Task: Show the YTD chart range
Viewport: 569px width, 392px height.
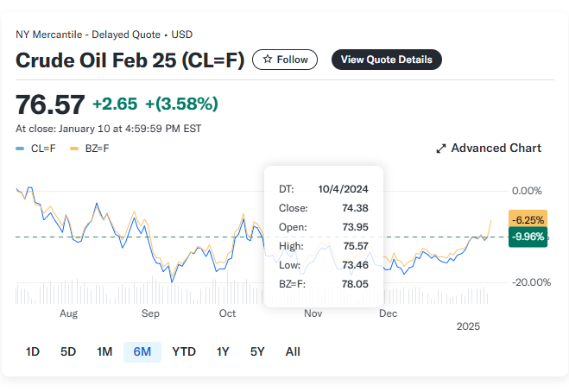Action: tap(184, 351)
